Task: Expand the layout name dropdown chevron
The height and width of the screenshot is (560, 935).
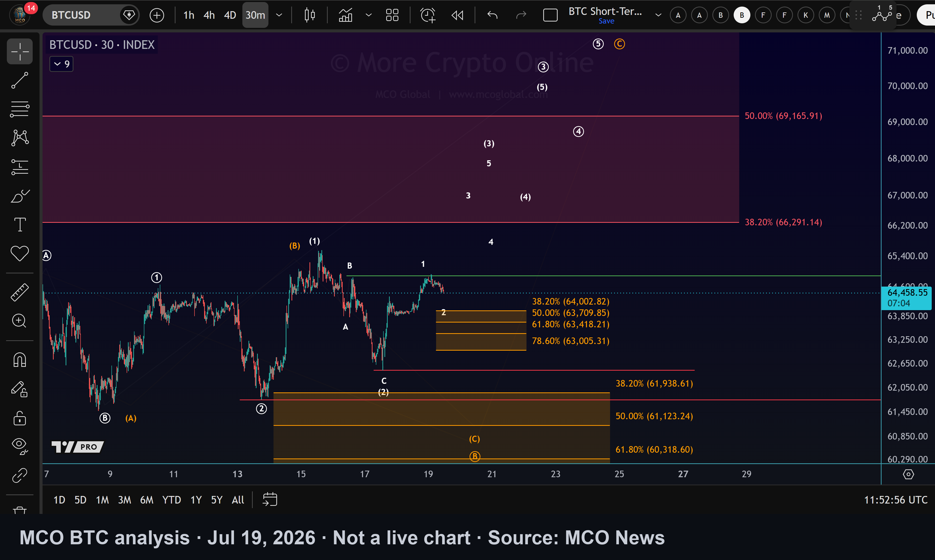Action: 658,15
